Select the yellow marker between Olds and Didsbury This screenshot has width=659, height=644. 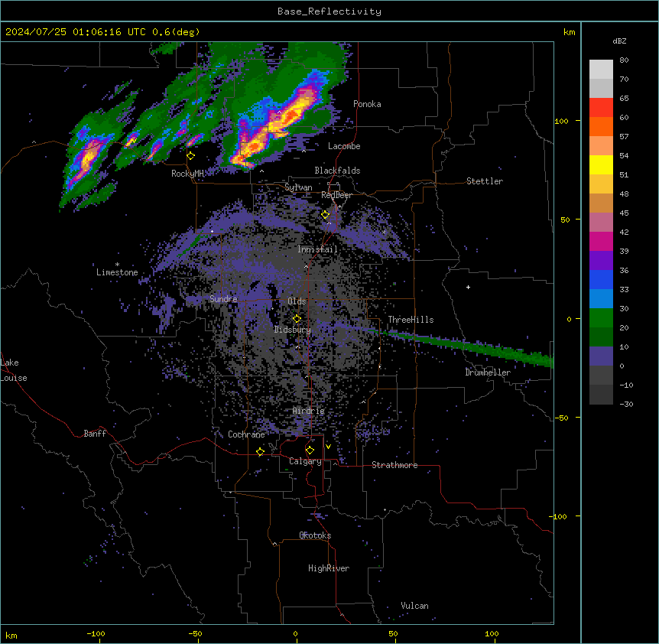click(297, 319)
